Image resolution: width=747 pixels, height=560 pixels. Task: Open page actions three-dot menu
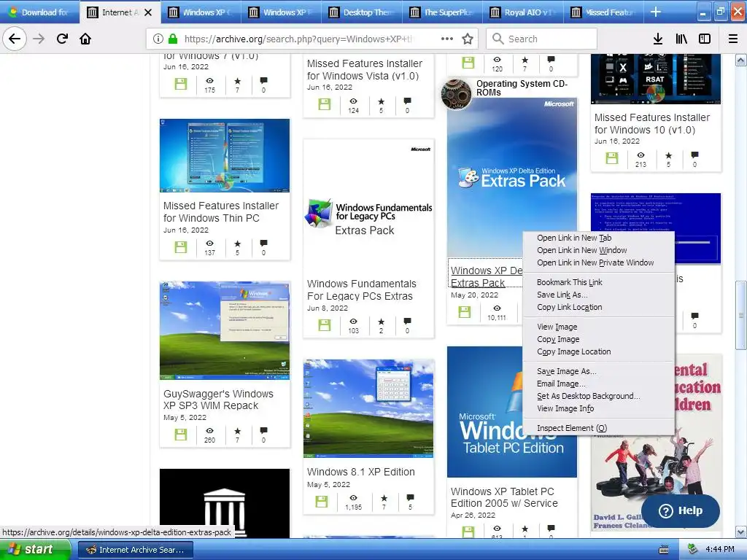(x=447, y=39)
